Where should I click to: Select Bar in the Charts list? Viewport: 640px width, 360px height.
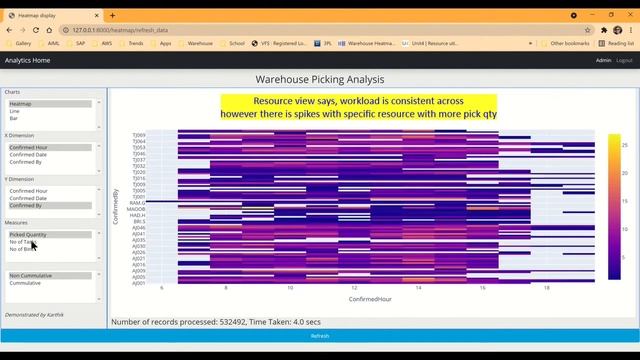click(x=50, y=118)
